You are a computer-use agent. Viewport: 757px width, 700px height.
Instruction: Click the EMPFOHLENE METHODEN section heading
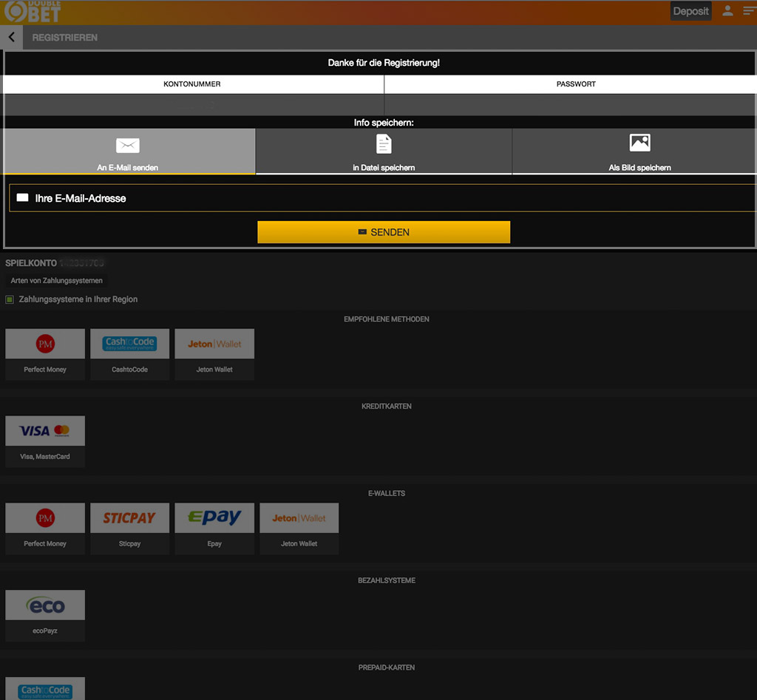[x=386, y=319]
